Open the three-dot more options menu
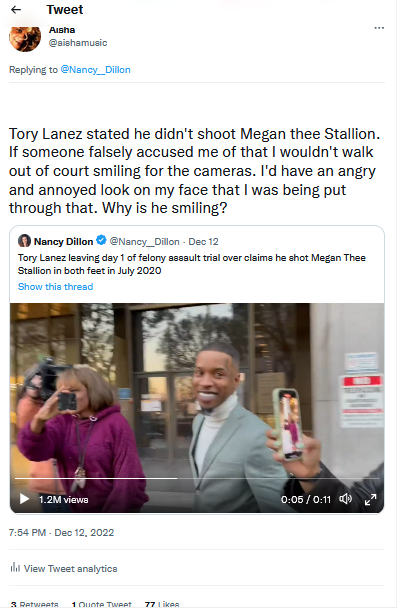This screenshot has width=397, height=609. point(379,28)
